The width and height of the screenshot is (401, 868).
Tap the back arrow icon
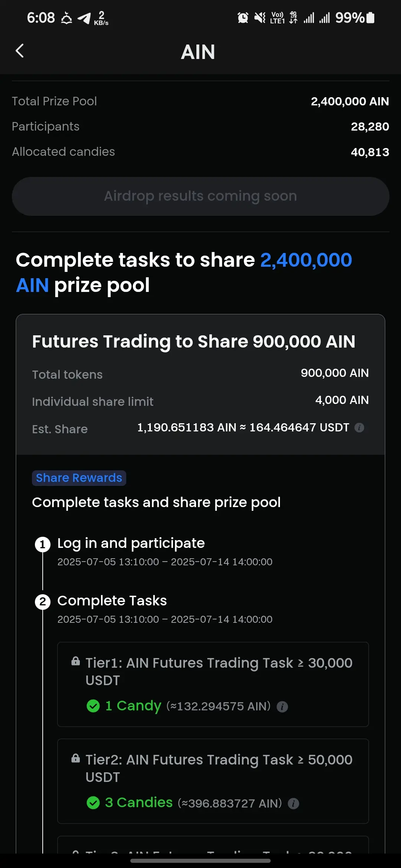coord(20,51)
